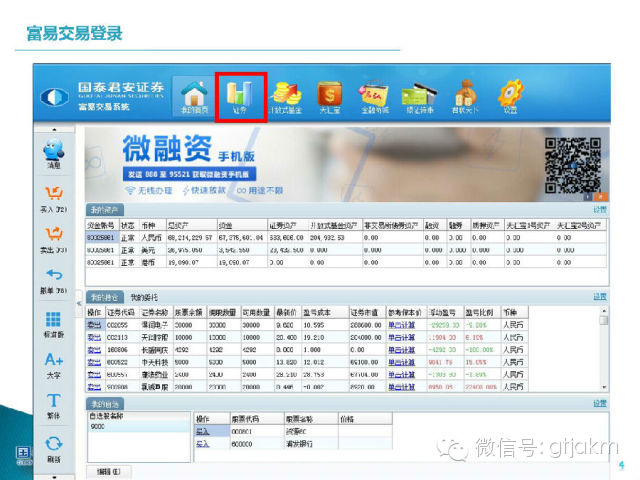Click the 撤单 F8 cancel order arrow icon

[54, 281]
